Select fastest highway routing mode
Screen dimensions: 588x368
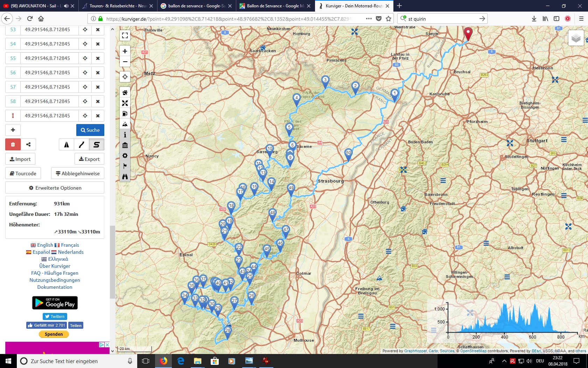click(x=66, y=144)
